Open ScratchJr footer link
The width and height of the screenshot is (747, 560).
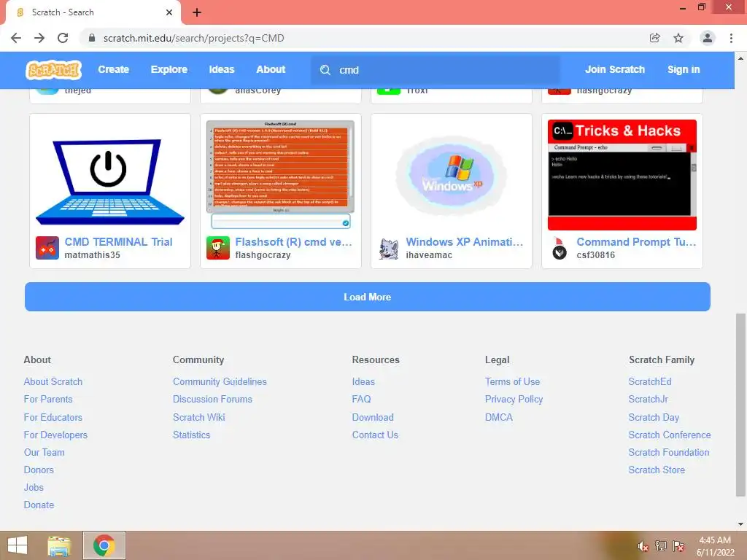648,399
